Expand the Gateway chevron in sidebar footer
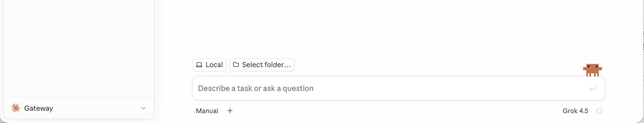The image size is (644, 123). point(143,108)
